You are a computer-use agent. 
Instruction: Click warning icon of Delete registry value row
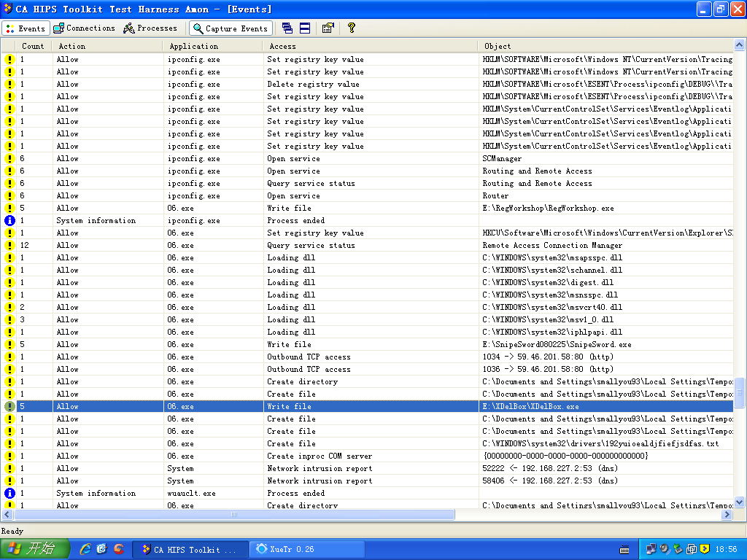click(9, 85)
